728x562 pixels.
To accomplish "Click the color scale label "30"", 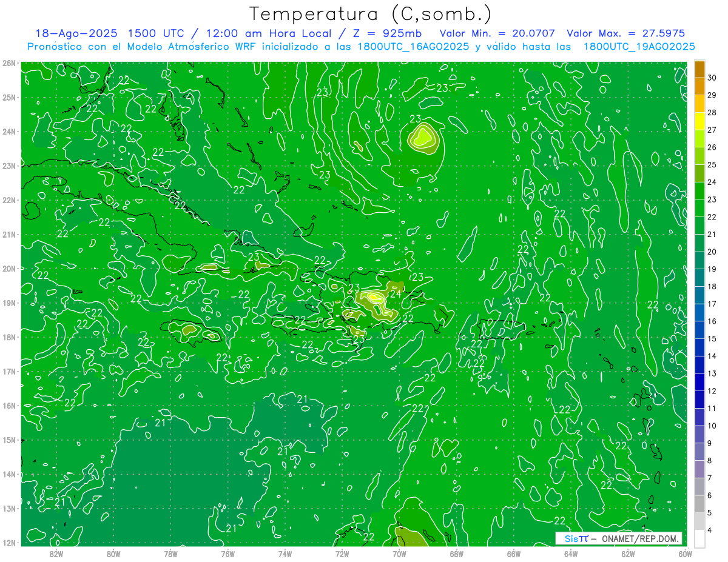I will [x=712, y=78].
